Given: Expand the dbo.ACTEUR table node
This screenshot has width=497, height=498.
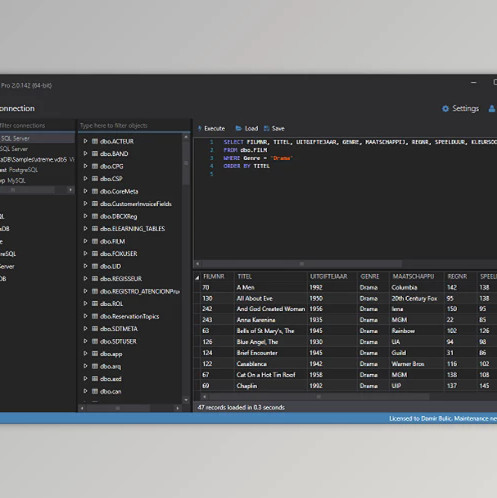Looking at the screenshot, I should click(86, 141).
